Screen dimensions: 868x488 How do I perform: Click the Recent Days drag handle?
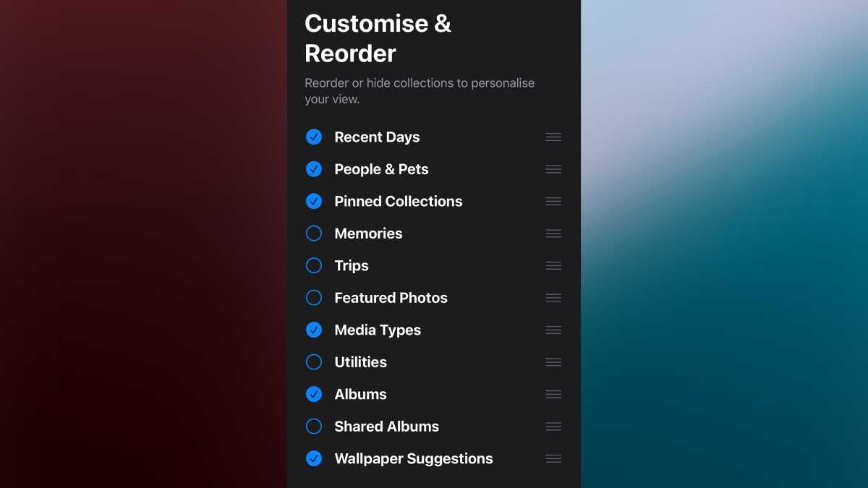[553, 137]
